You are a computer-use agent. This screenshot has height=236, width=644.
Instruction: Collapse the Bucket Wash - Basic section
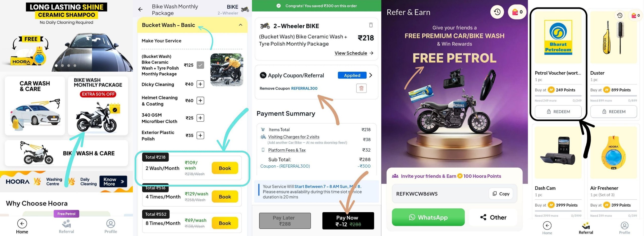pos(240,25)
